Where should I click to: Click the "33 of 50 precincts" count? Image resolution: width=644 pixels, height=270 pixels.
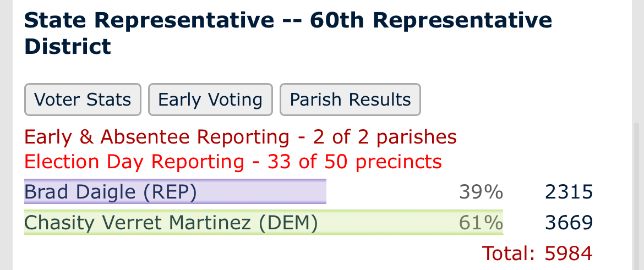pos(354,162)
